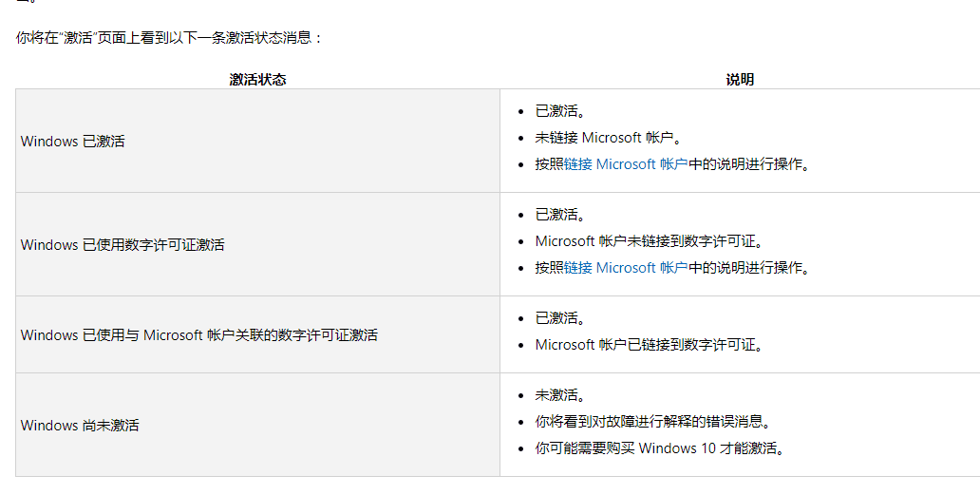Click 未链接 Microsoft 帐户 bullet text
Viewport: 980px width, 495px height.
coord(609,138)
